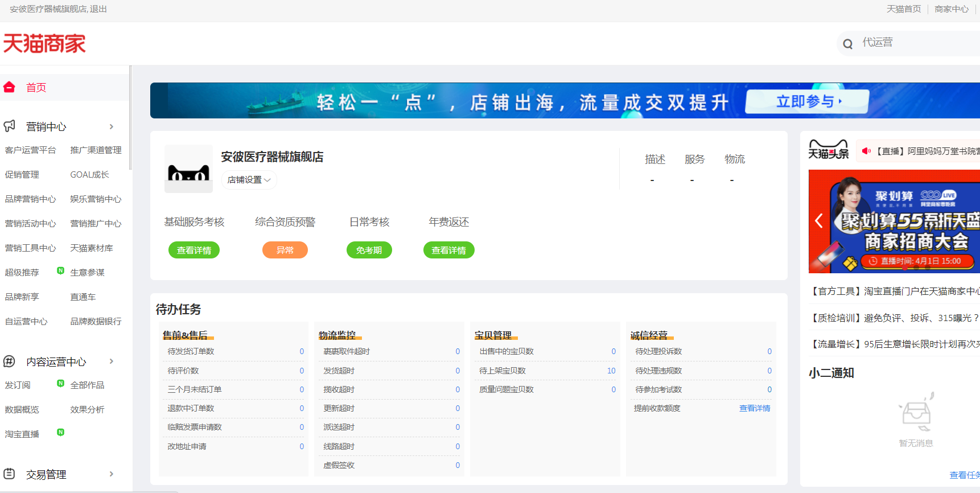Screen dimensions: 980x493
Task: Open 直通车 in the sidebar
Action: point(83,297)
